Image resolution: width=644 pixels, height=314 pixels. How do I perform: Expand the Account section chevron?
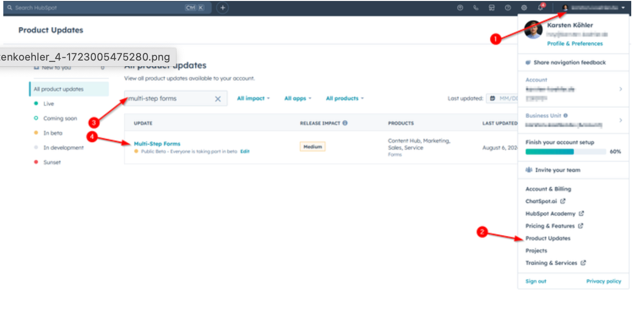620,89
